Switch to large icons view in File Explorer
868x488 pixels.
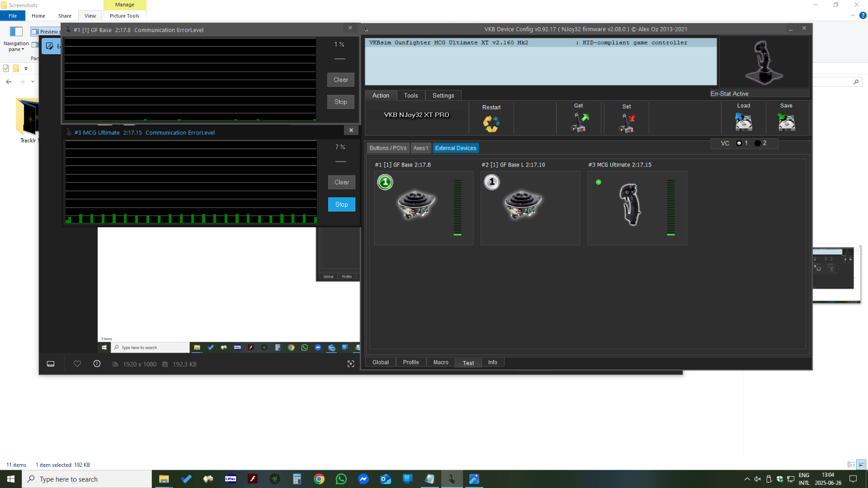pos(861,465)
